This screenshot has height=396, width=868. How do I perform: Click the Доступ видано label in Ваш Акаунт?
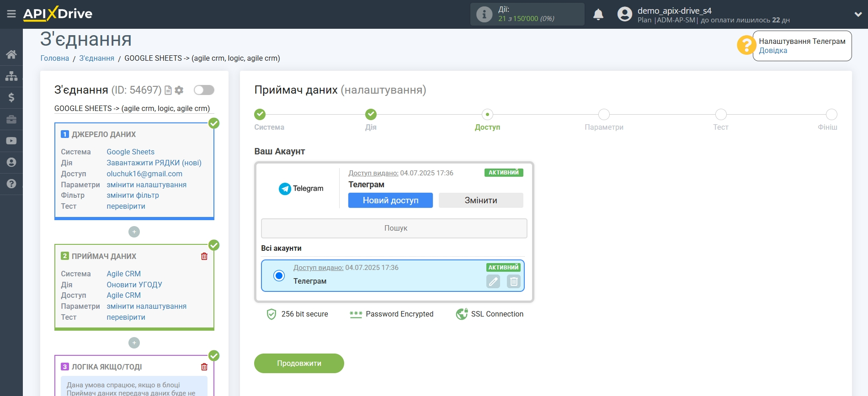pos(373,173)
